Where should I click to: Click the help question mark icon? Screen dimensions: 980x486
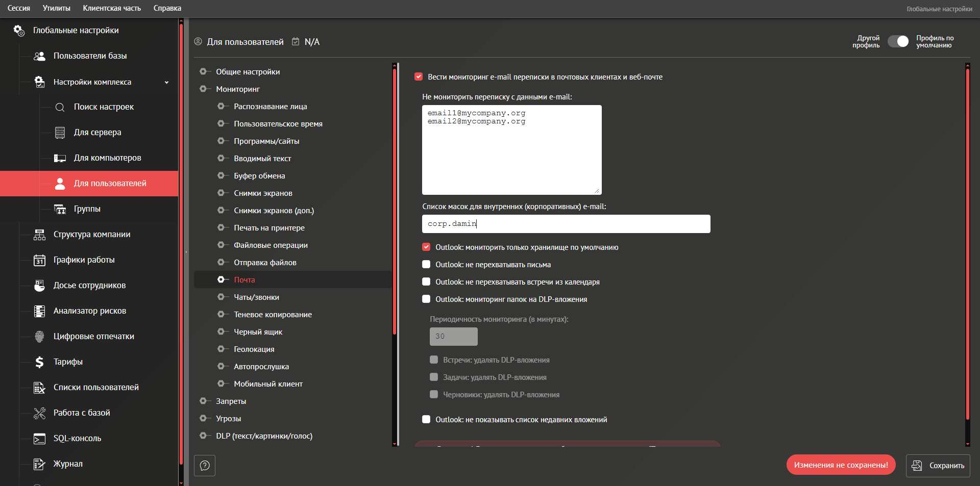point(205,466)
